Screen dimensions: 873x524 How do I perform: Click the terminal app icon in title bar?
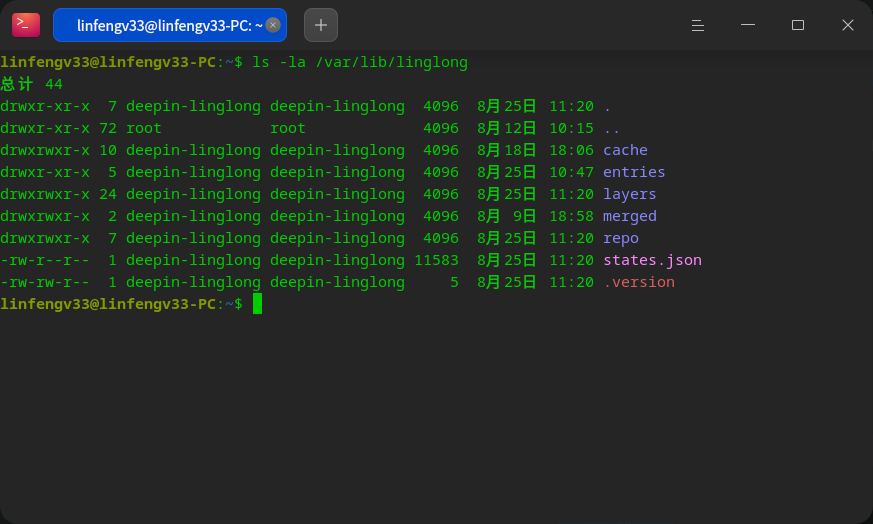click(x=26, y=25)
